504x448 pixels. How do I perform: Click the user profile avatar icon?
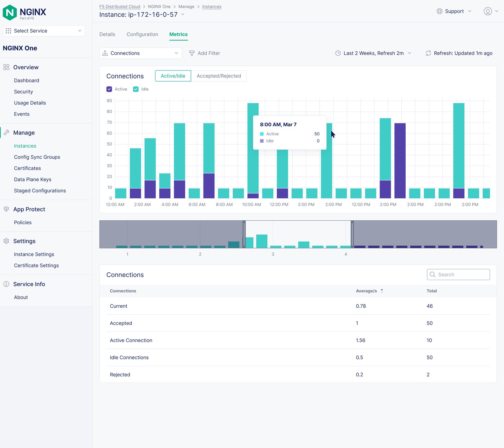(x=488, y=11)
